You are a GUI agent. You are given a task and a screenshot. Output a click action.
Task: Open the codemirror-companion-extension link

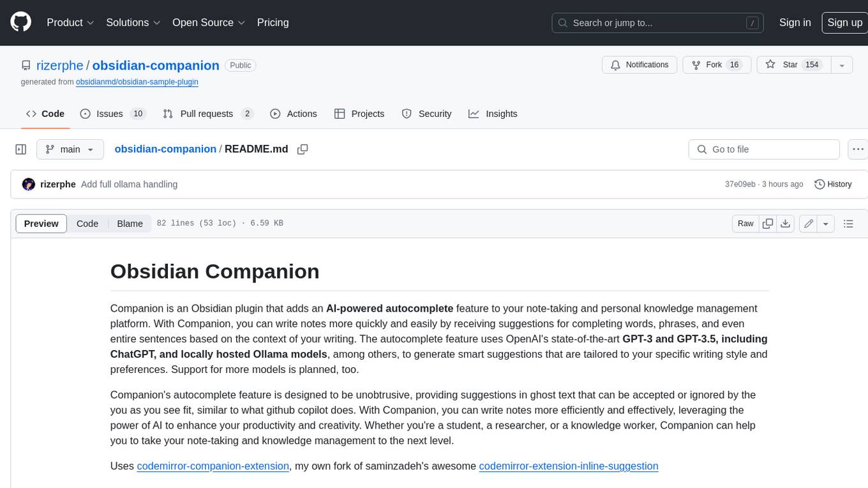(x=213, y=466)
